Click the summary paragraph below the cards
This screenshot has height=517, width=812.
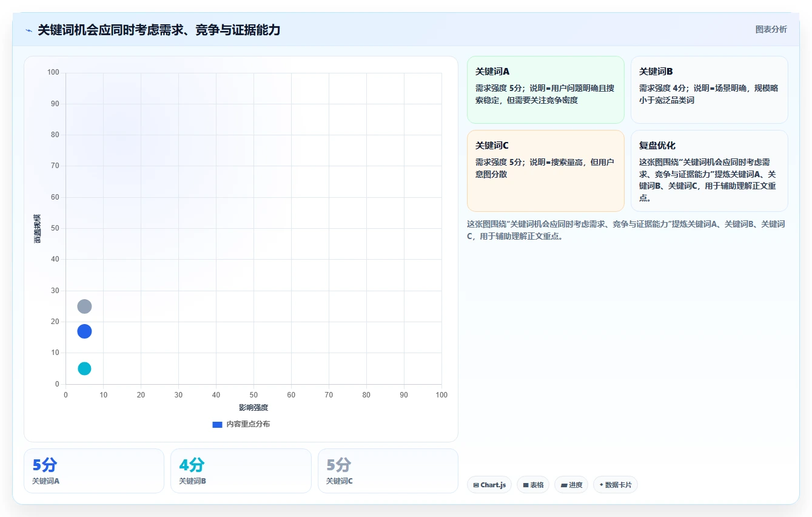[626, 231]
